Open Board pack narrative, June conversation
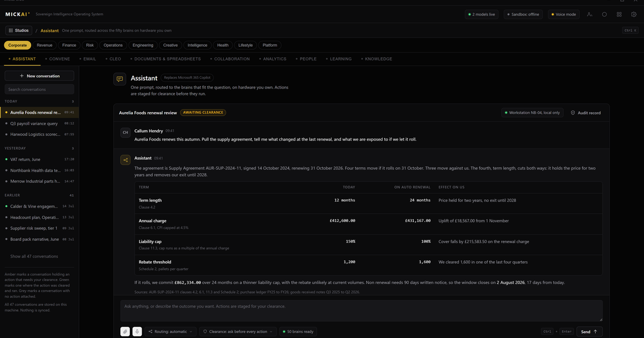Viewport: 644px width, 338px height. tap(39, 239)
